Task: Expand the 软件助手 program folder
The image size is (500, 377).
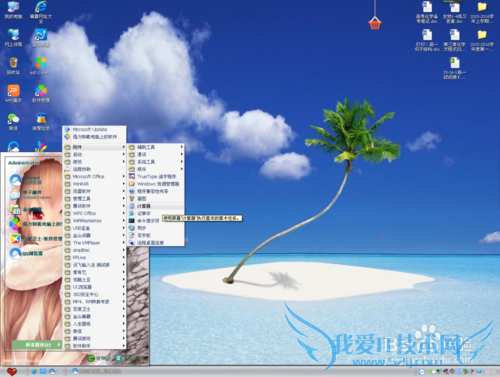Action: tap(95, 346)
